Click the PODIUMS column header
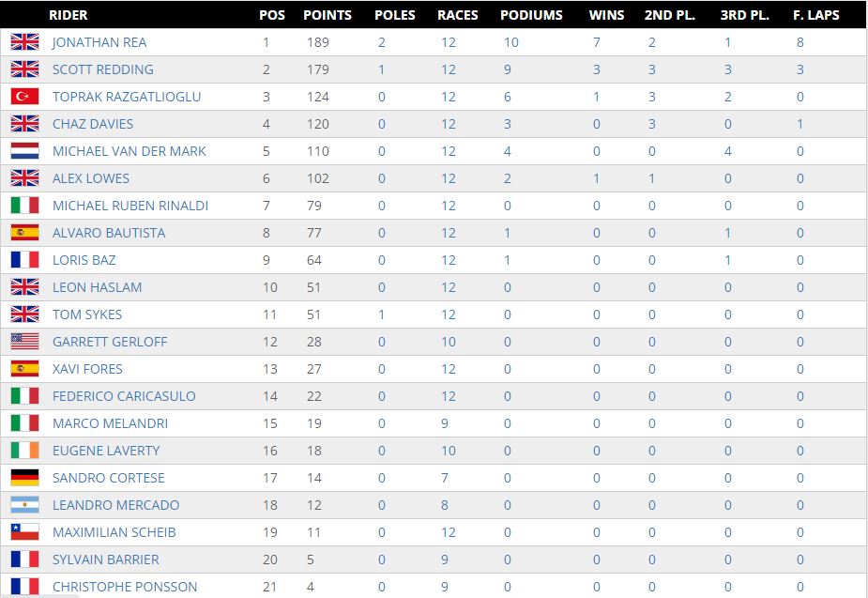868x598 pixels. tap(531, 15)
